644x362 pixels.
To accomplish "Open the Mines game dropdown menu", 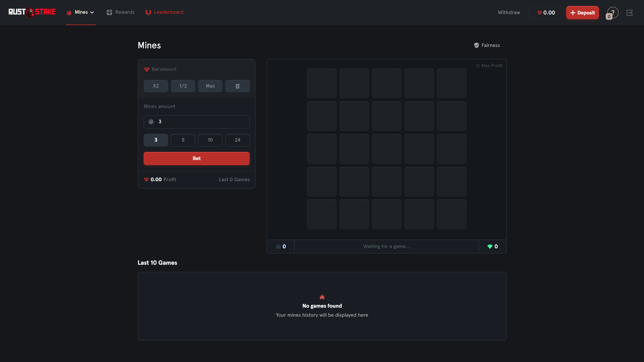I will point(81,12).
